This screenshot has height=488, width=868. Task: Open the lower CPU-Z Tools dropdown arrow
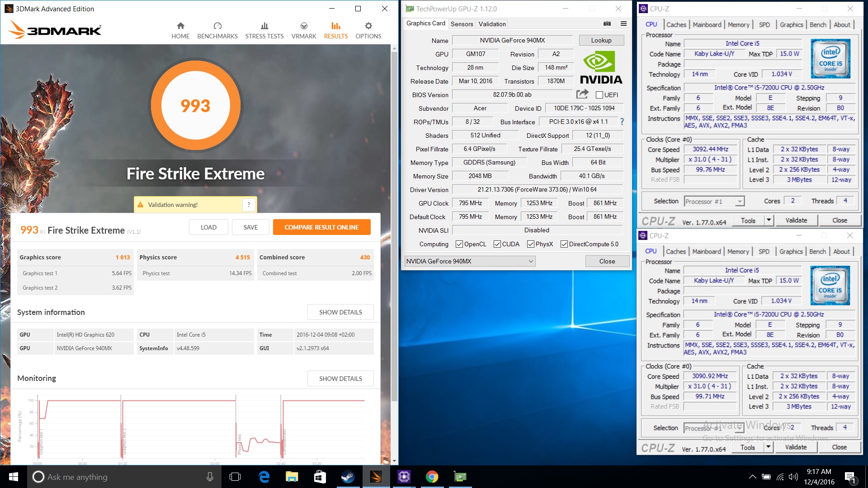click(x=768, y=447)
